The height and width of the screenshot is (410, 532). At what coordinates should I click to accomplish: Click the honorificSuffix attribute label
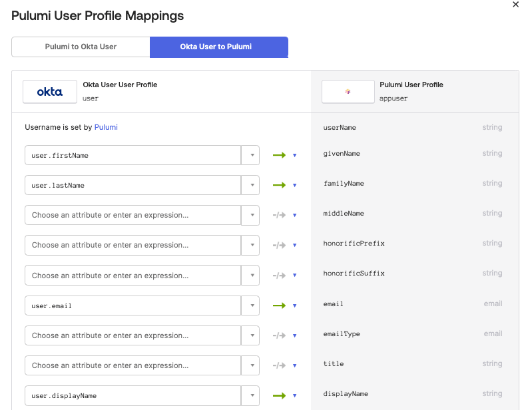pos(354,274)
